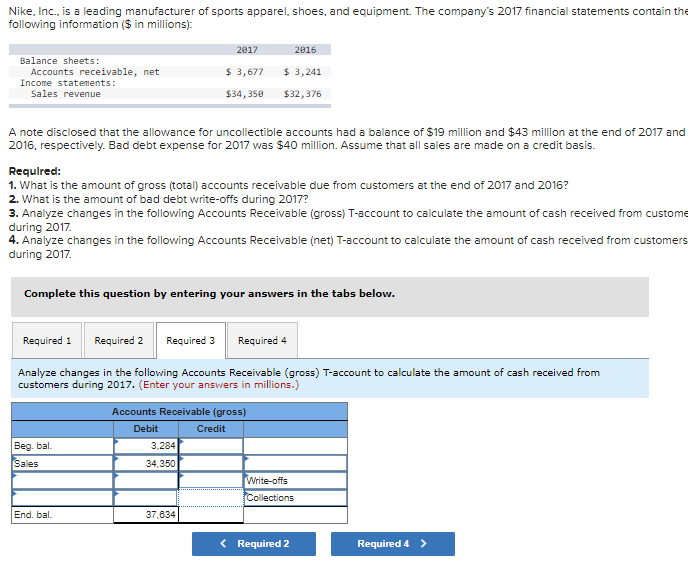Click the credit cell for Write-offs
This screenshot has width=688, height=568.
click(x=211, y=480)
